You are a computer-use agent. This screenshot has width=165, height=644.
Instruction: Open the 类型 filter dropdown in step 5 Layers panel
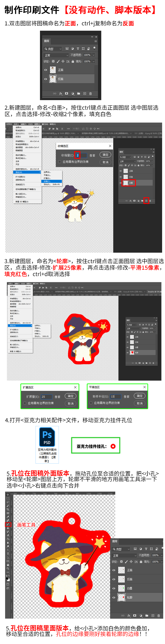tap(121, 549)
